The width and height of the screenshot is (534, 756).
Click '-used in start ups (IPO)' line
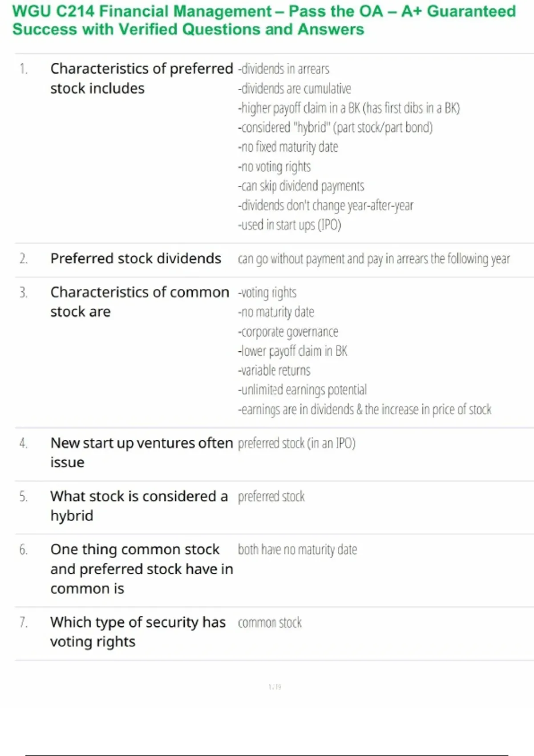point(289,225)
